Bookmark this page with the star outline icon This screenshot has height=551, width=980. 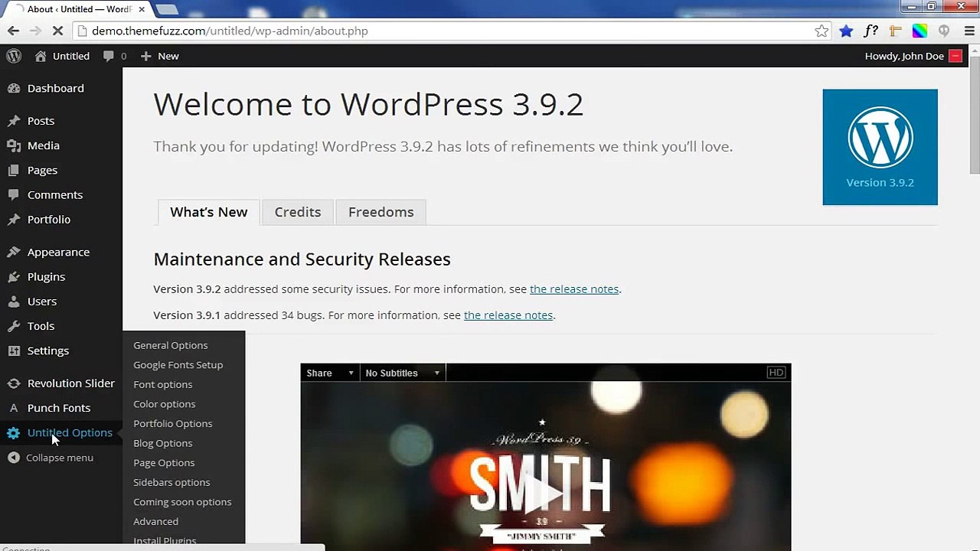(822, 31)
